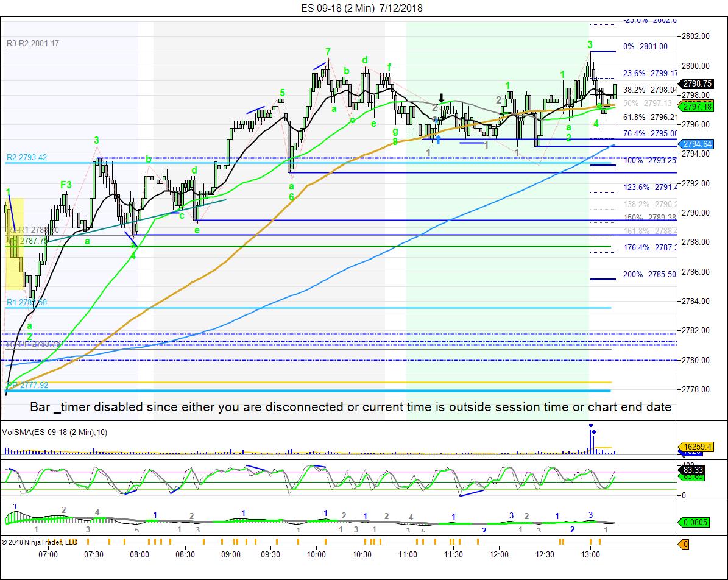Click the 2778.00 price axis label
The width and height of the screenshot is (728, 580).
tap(696, 389)
